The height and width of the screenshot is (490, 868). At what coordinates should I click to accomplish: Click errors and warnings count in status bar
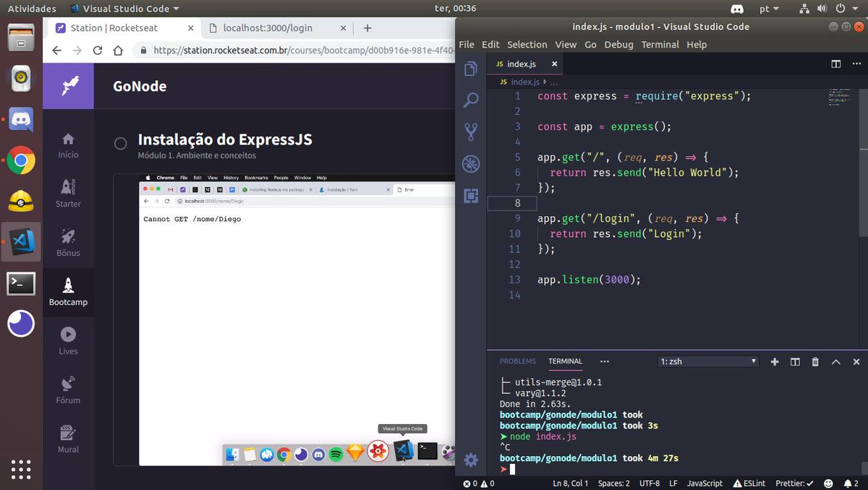tap(479, 483)
